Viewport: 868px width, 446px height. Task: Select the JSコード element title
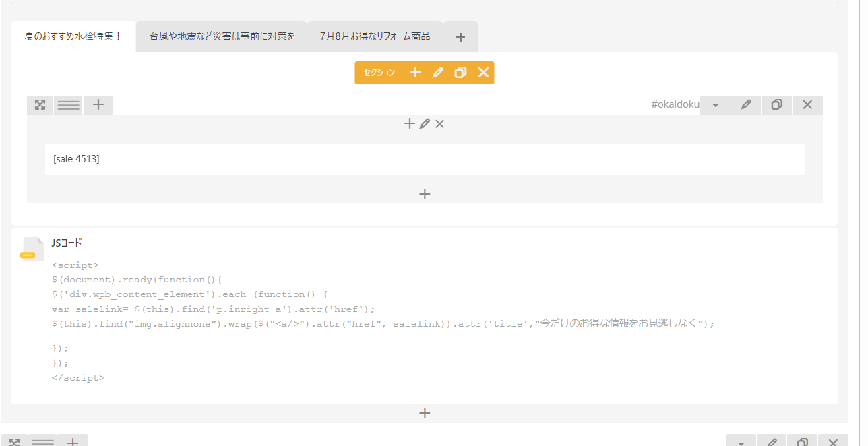67,243
